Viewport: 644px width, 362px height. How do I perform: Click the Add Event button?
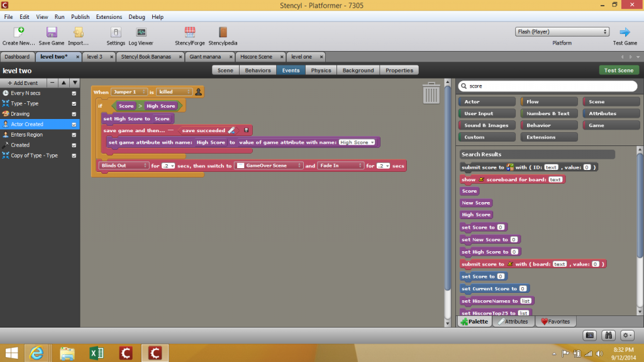23,82
